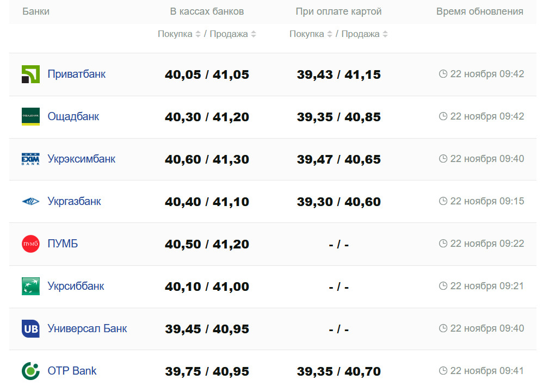This screenshot has width=543, height=392.
Task: Open the Универсал Банк link
Action: tap(88, 328)
